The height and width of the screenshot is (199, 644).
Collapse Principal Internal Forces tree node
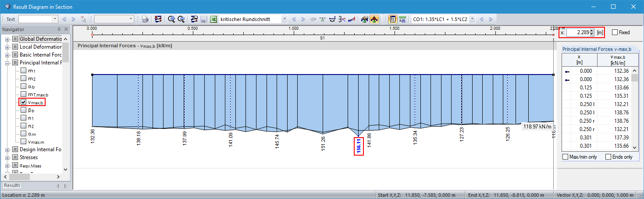click(7, 63)
